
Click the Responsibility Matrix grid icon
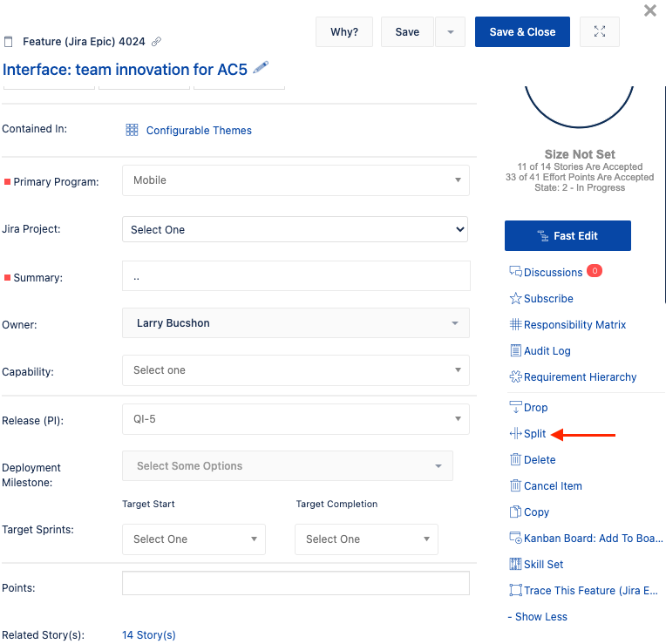pos(515,324)
